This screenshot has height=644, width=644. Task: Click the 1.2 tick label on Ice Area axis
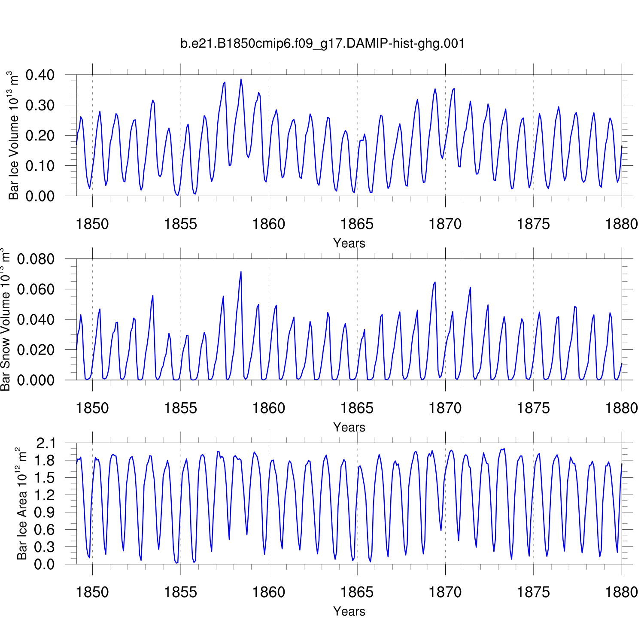point(46,495)
